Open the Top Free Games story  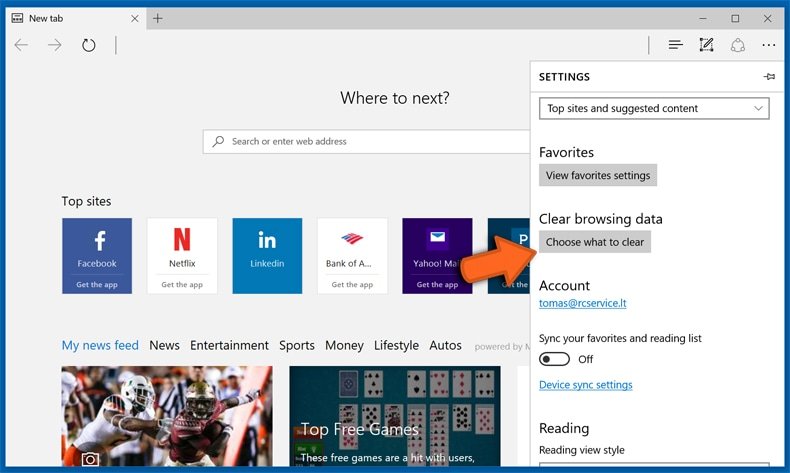[x=394, y=416]
